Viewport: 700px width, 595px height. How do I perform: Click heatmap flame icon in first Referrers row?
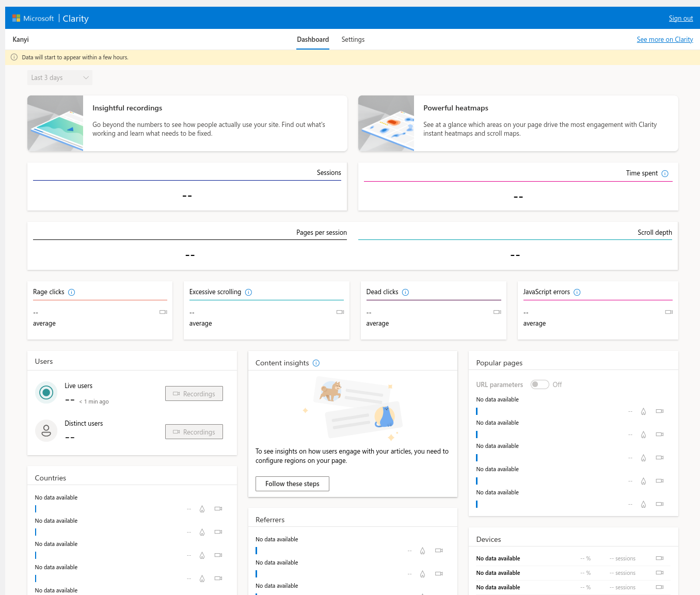click(422, 551)
